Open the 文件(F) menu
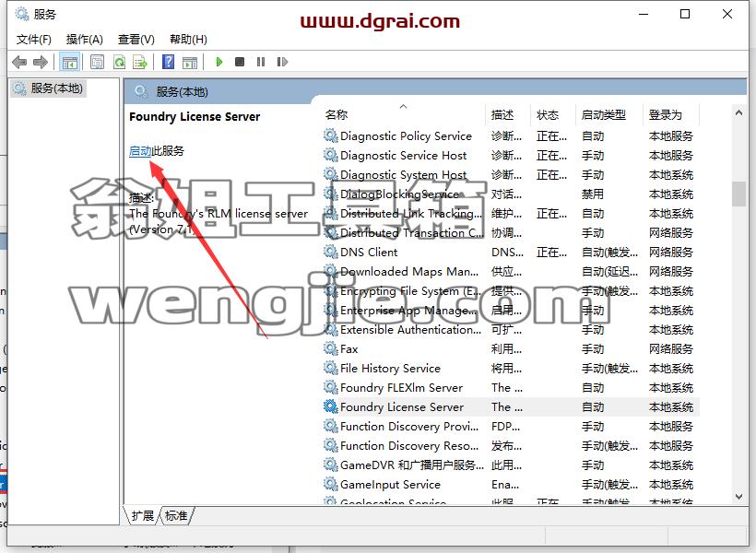Screen dimensions: 756x553 34,39
